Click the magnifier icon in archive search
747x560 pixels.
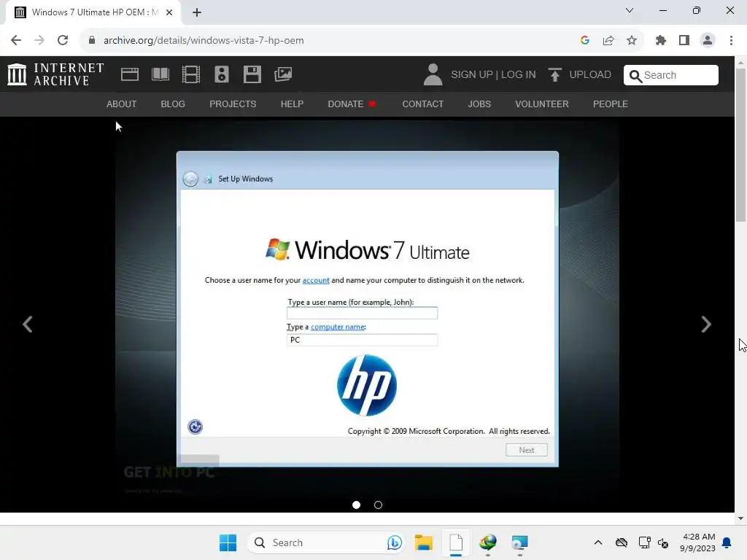click(635, 76)
